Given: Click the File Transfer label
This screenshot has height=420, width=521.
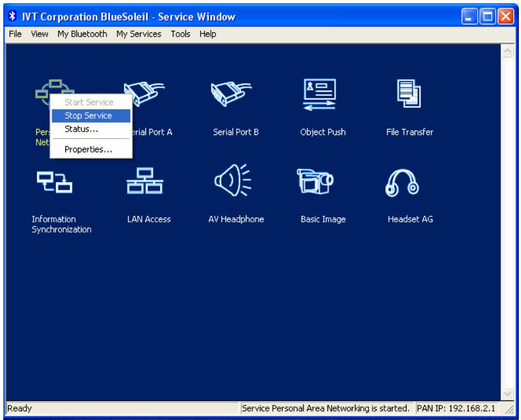Looking at the screenshot, I should [410, 132].
